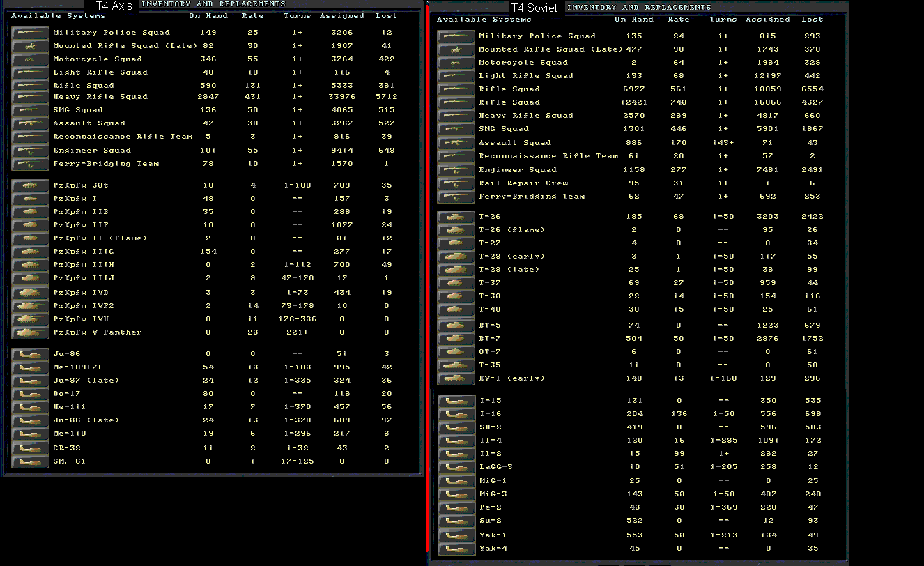Open the Axis Heavy Rifle Squad icon
This screenshot has height=566, width=924.
31,97
